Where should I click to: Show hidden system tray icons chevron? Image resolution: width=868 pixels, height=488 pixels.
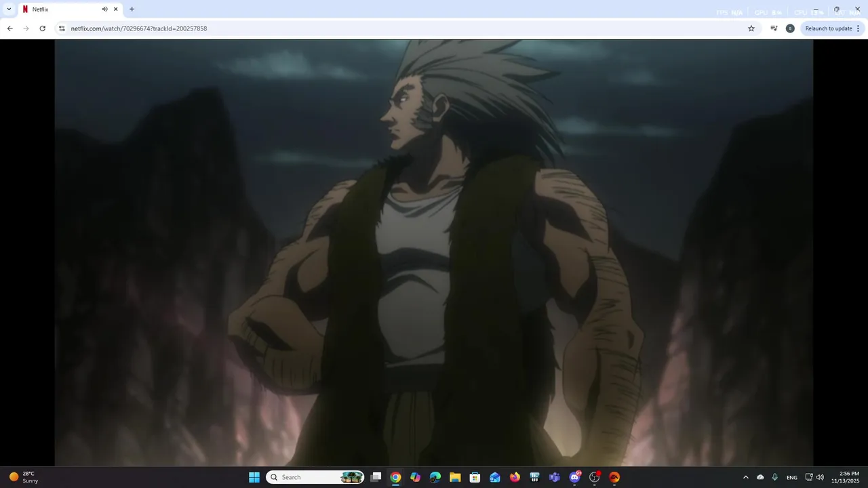[745, 477]
